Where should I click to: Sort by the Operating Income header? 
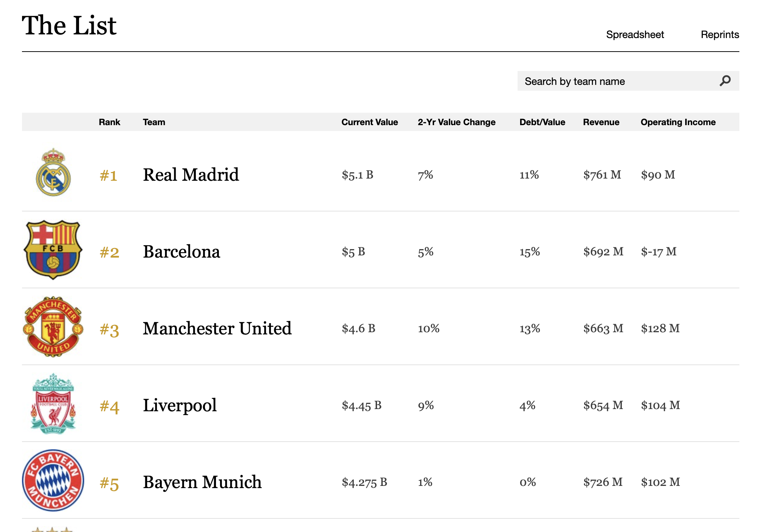678,122
